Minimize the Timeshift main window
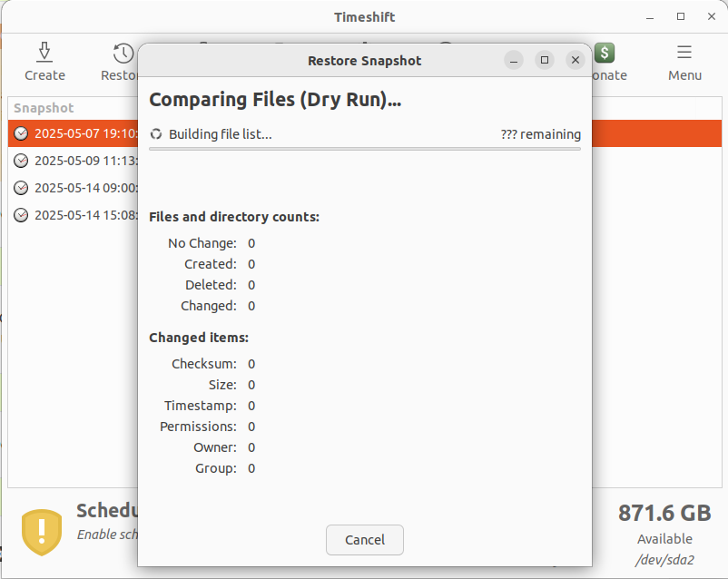 coord(650,16)
